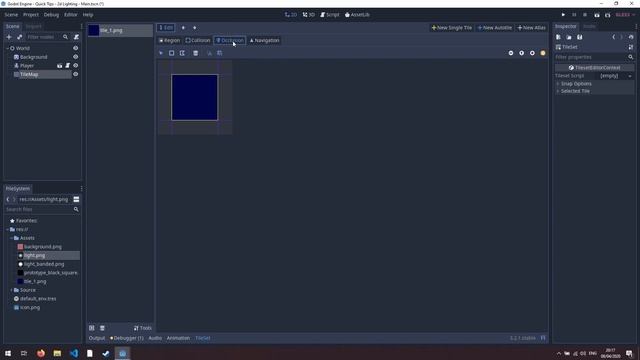Click the yellow tile info icon
Viewport: 640px width, 360px height.
542,53
